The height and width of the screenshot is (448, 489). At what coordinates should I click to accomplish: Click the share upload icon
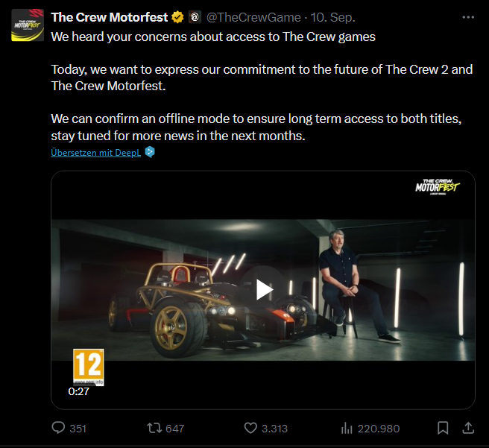468,427
